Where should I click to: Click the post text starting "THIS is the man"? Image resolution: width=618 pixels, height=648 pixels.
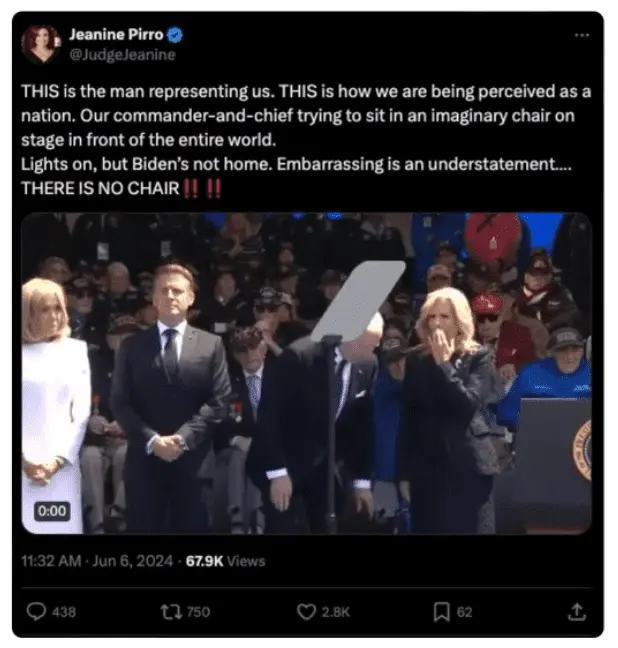306,140
